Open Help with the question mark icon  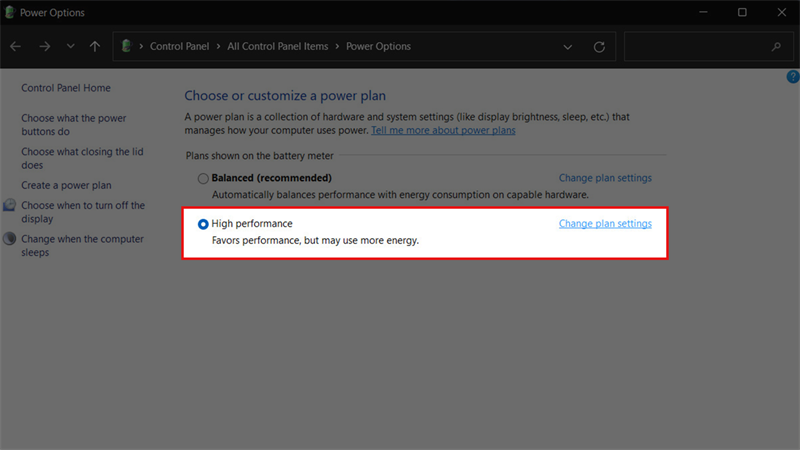coord(793,77)
